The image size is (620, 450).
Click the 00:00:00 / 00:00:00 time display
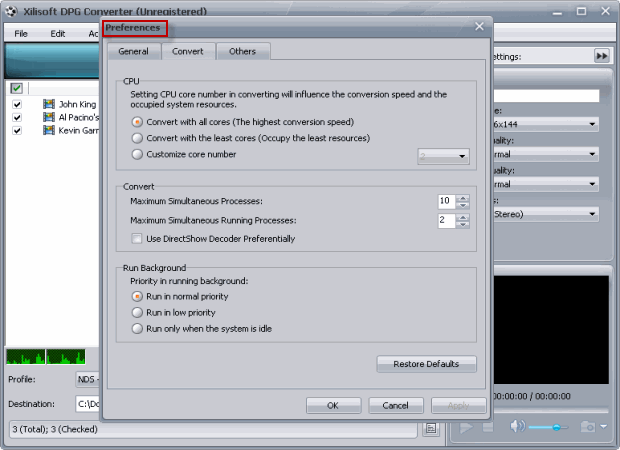point(532,396)
